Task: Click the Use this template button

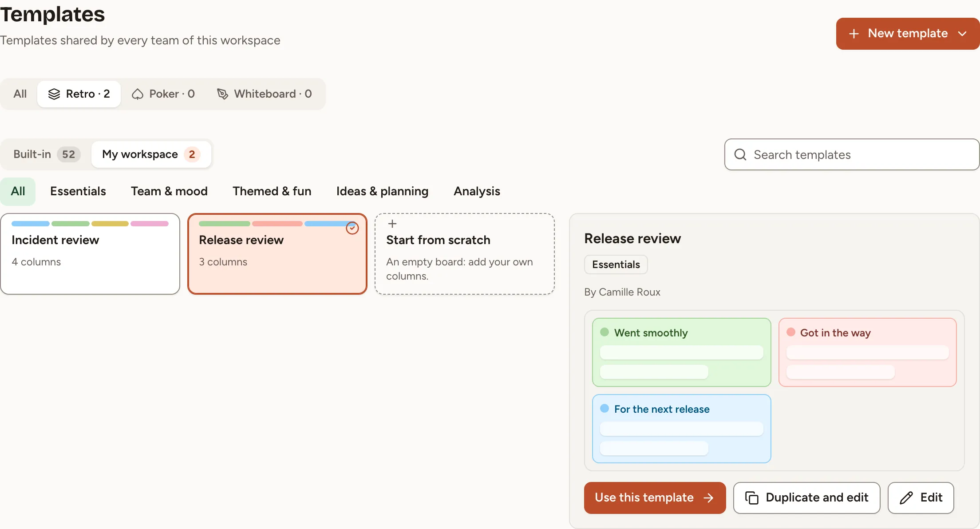Action: click(x=655, y=498)
